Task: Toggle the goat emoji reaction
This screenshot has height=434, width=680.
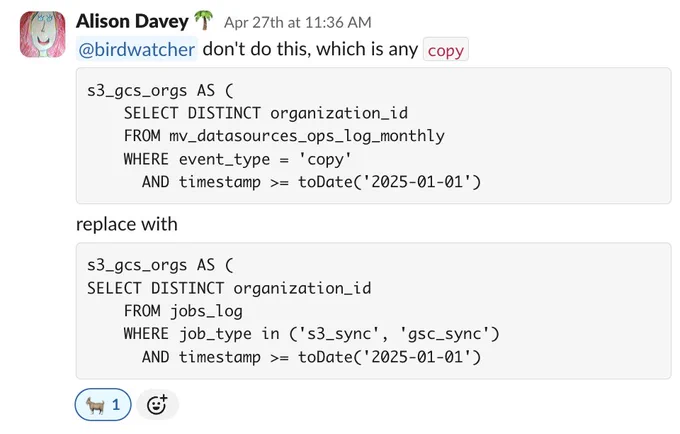Action: 103,405
